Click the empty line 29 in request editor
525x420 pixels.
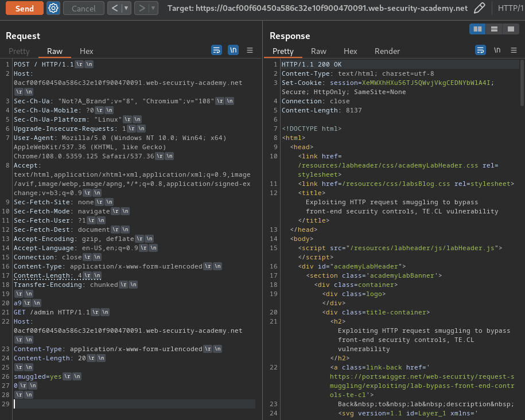pyautogui.click(x=134, y=404)
